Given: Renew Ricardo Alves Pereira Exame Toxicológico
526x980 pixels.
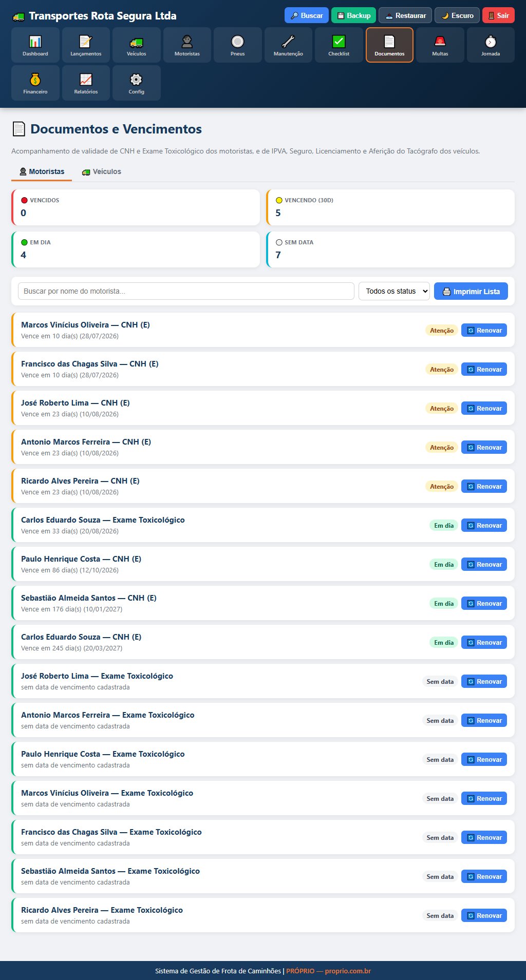Looking at the screenshot, I should [484, 915].
